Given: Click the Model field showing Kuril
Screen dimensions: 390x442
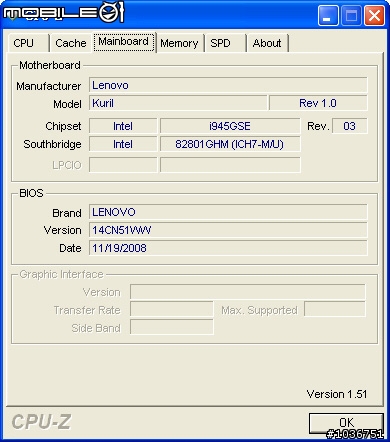Looking at the screenshot, I should (x=178, y=103).
